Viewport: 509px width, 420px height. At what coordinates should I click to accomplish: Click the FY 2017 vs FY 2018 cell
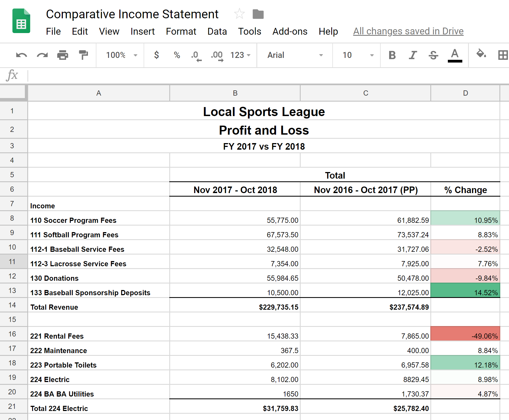point(264,146)
